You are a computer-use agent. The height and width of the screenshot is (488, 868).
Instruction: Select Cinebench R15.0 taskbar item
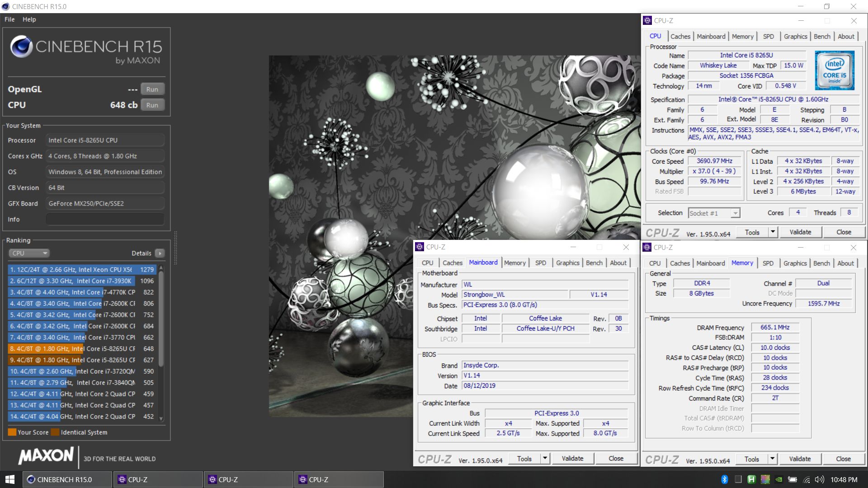tap(67, 479)
